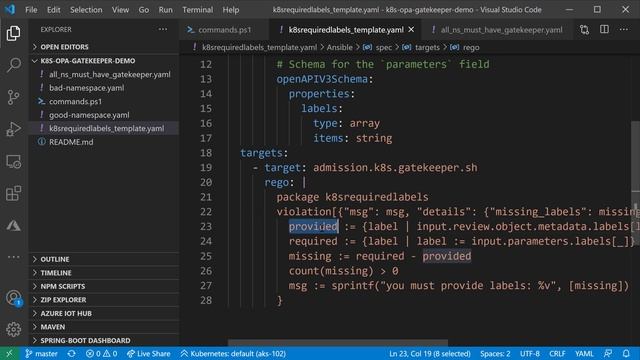Expand the Timeline section
Screen dimensions: 640x360
click(x=104, y=273)
